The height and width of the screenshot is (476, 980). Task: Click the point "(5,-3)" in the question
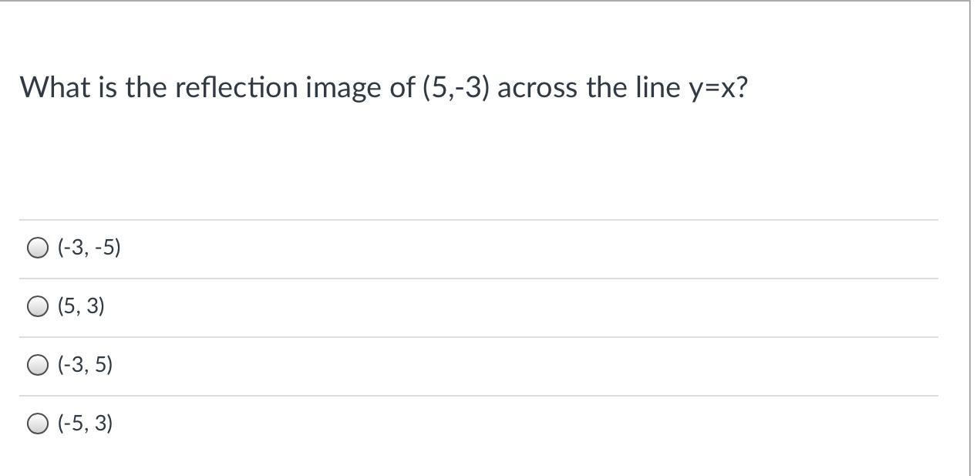pyautogui.click(x=456, y=88)
